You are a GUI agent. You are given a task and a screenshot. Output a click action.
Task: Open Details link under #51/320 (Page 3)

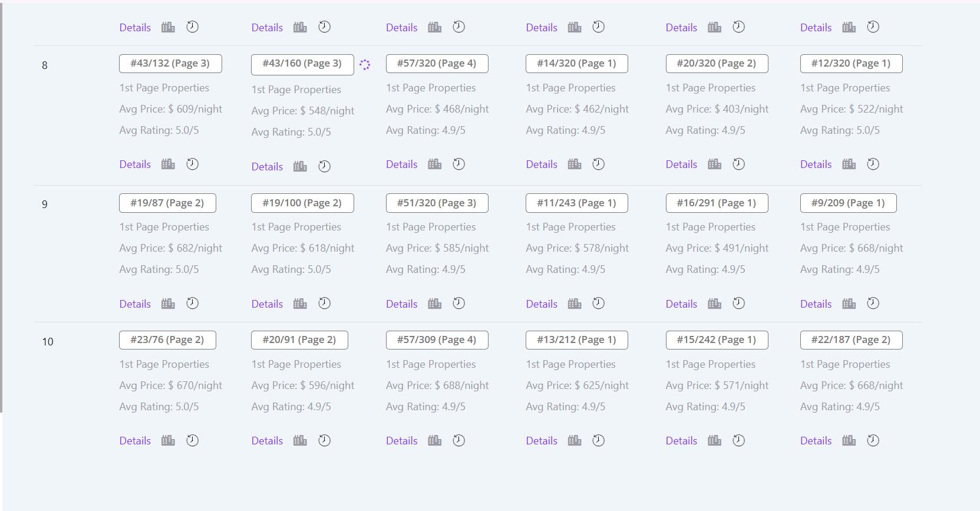click(401, 304)
